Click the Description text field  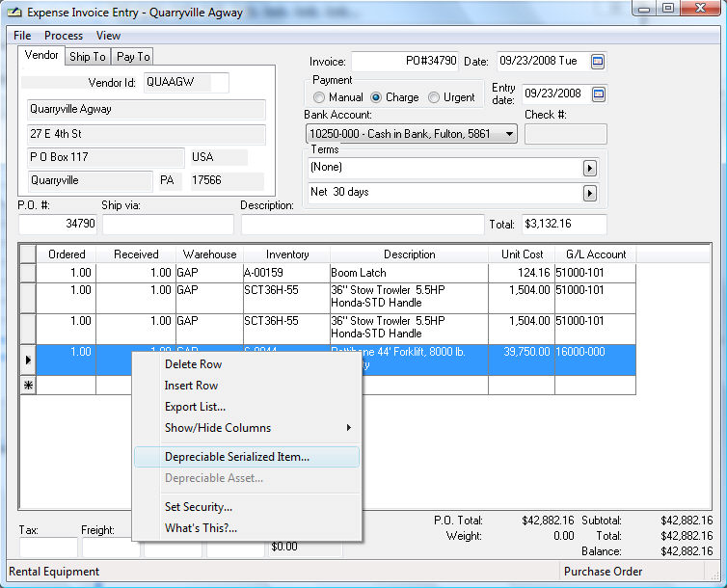pyautogui.click(x=362, y=225)
